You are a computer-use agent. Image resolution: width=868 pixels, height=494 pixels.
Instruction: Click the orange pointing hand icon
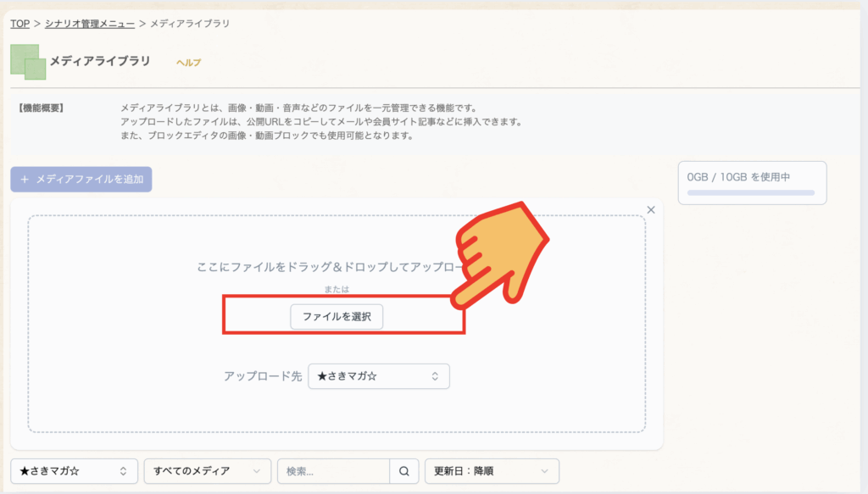pyautogui.click(x=504, y=254)
